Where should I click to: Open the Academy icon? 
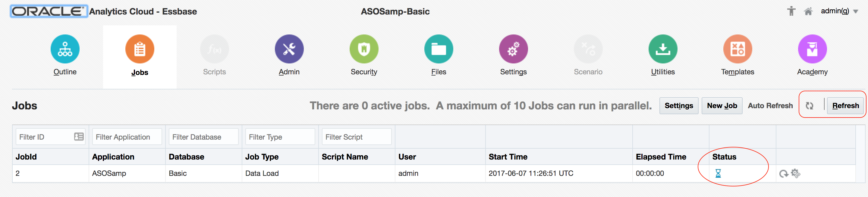(x=813, y=49)
